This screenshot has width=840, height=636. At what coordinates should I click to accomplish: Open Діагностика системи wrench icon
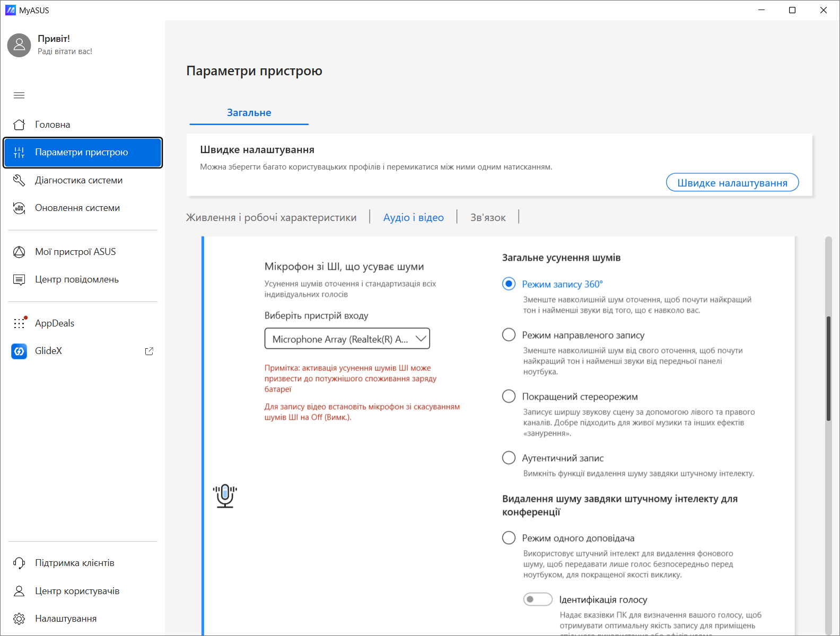[19, 180]
